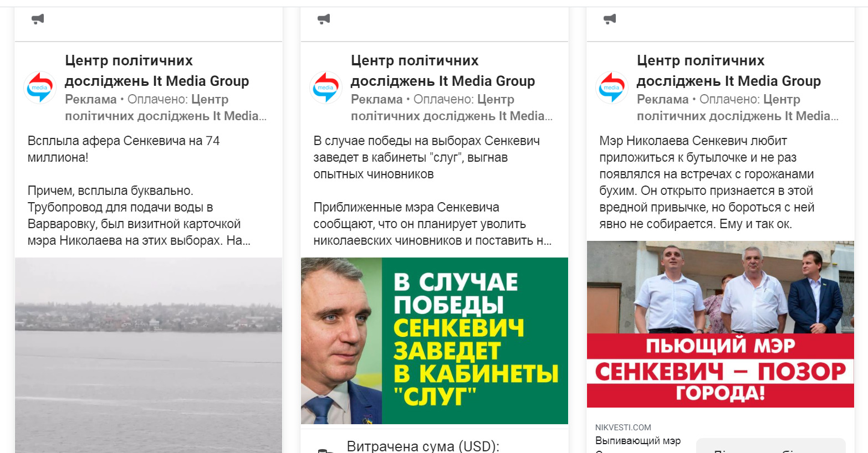Click the megaphone icon on the third ad card

click(610, 19)
